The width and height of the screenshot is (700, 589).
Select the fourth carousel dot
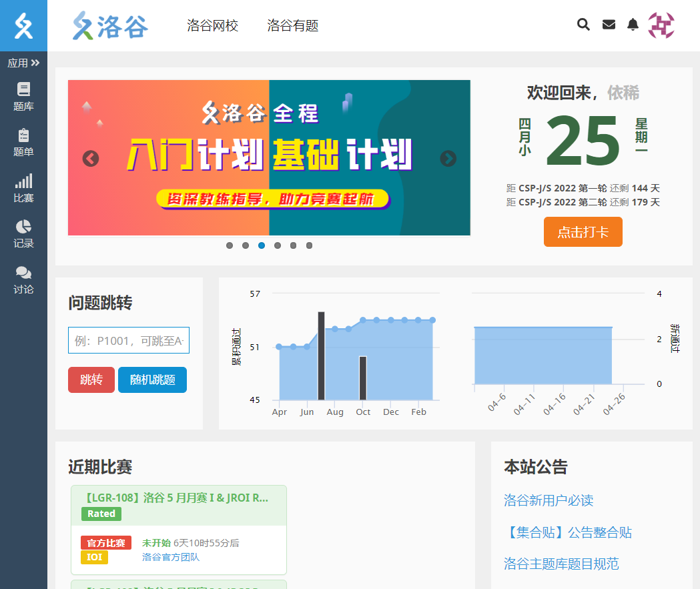coord(278,245)
